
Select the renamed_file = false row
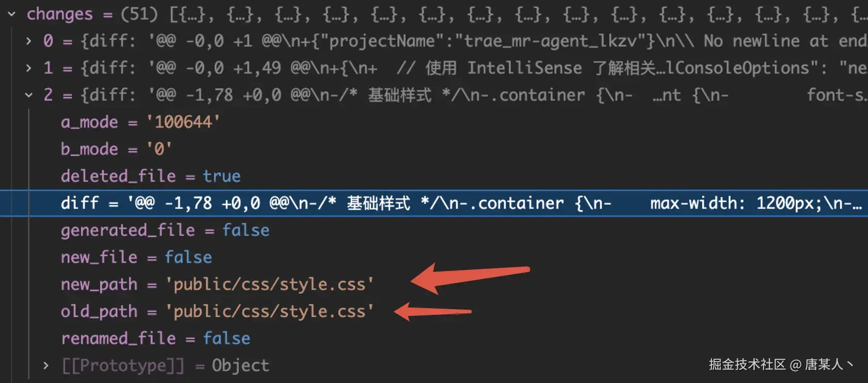434,338
